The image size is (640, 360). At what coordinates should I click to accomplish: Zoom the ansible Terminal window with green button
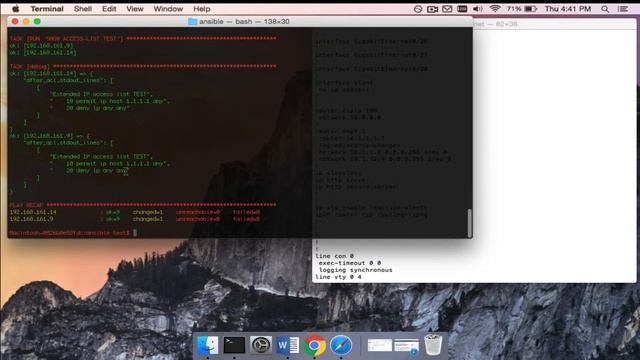point(37,21)
